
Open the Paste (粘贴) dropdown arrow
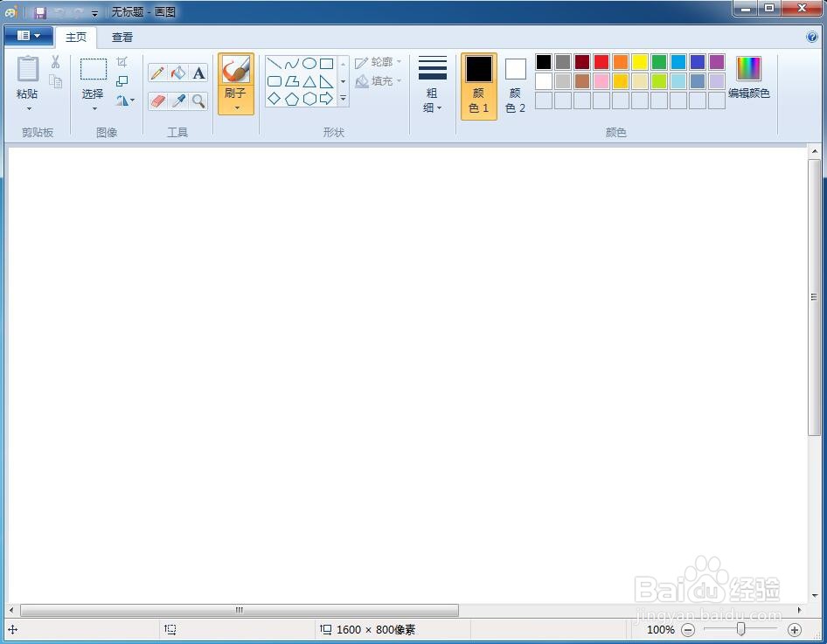pyautogui.click(x=29, y=109)
